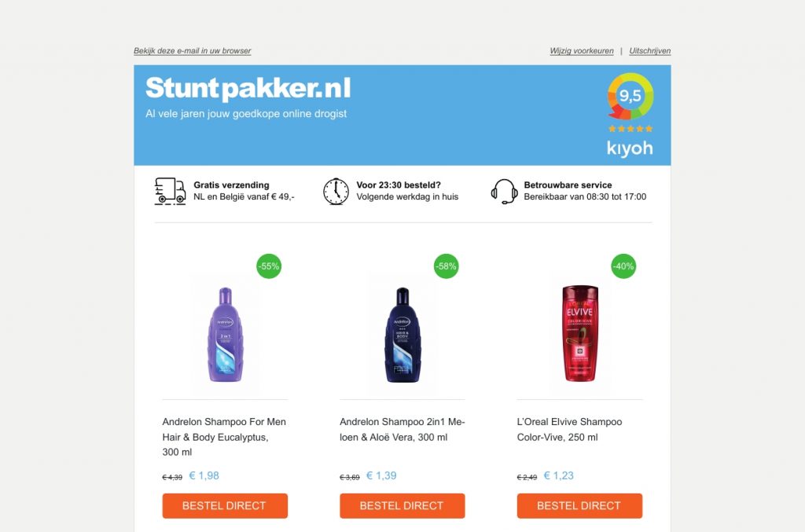
Task: Click Bestel Direct for L'Oreal Elvive shampoo
Action: 579,506
